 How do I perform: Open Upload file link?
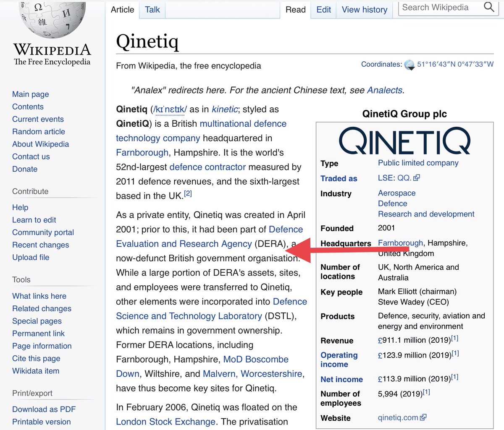[x=31, y=257]
